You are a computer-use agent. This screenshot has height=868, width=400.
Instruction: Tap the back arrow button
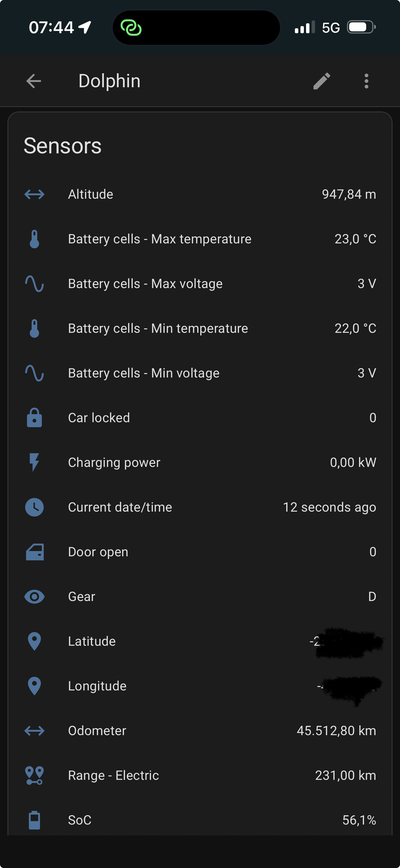[x=34, y=81]
